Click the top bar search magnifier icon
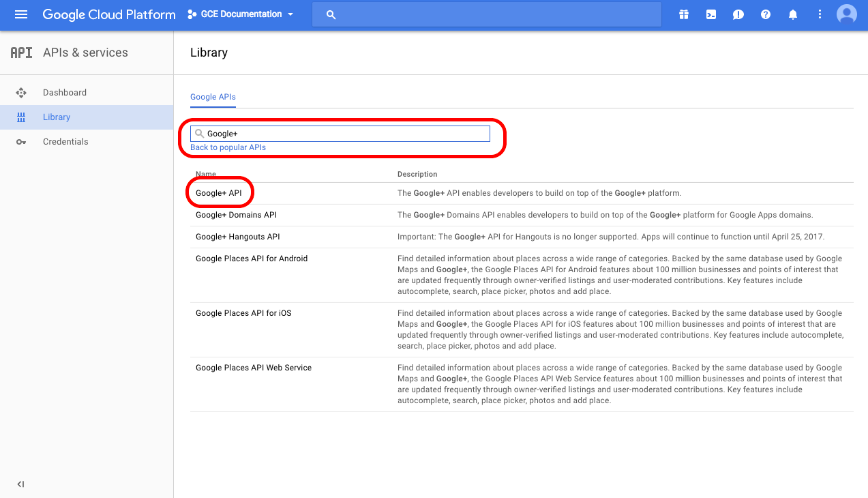 tap(331, 14)
